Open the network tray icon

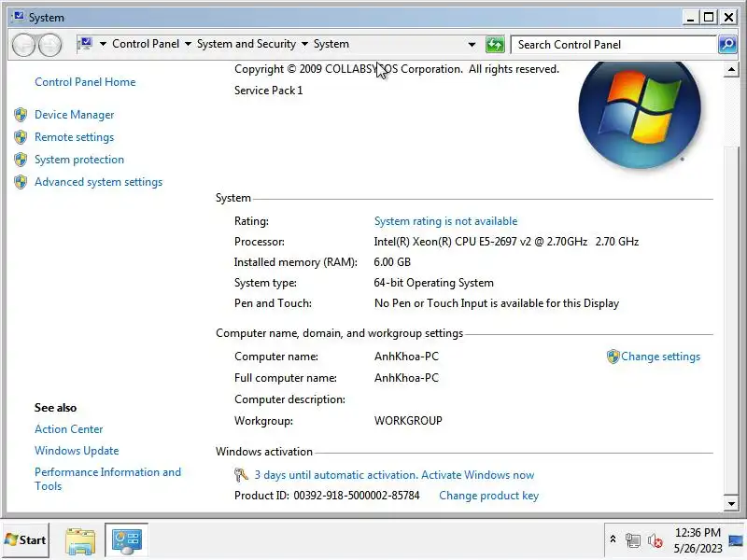pos(633,541)
